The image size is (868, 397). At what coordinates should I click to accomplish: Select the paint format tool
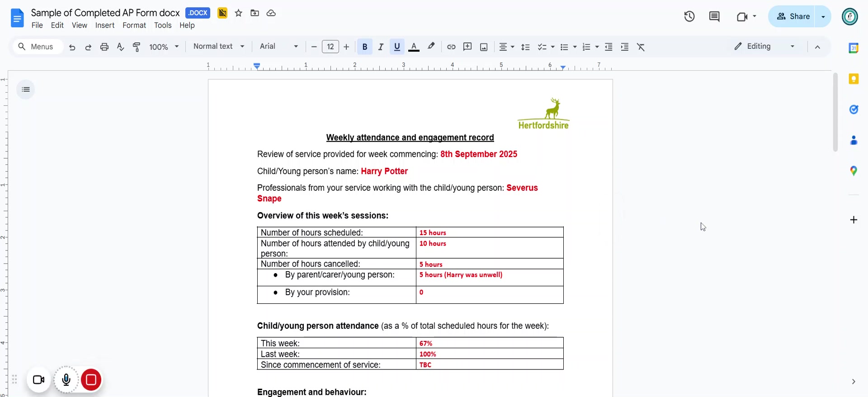coord(137,47)
